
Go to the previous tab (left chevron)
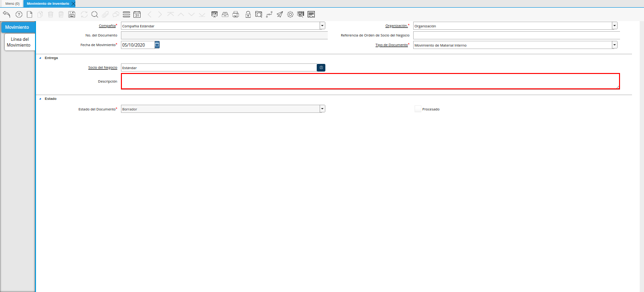[x=150, y=14]
